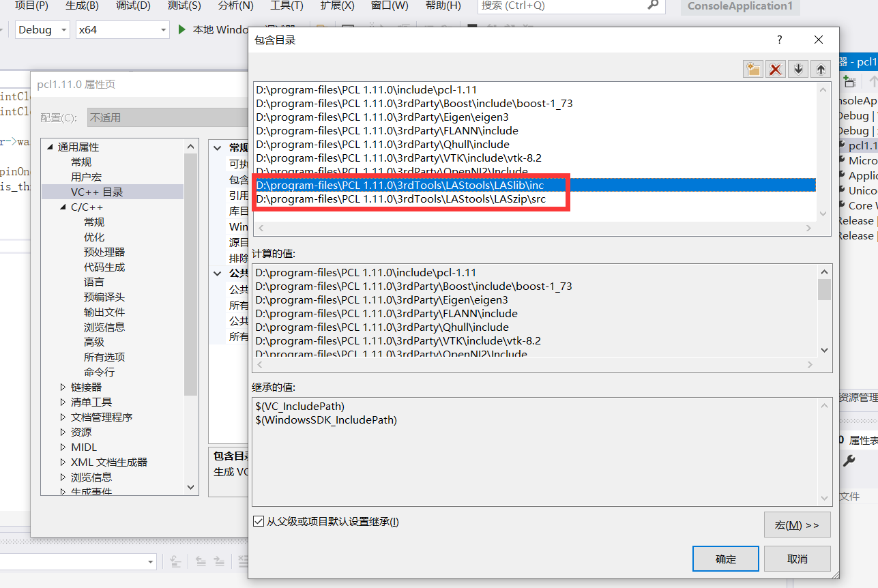Click the magnifier icon in the search box

(653, 7)
